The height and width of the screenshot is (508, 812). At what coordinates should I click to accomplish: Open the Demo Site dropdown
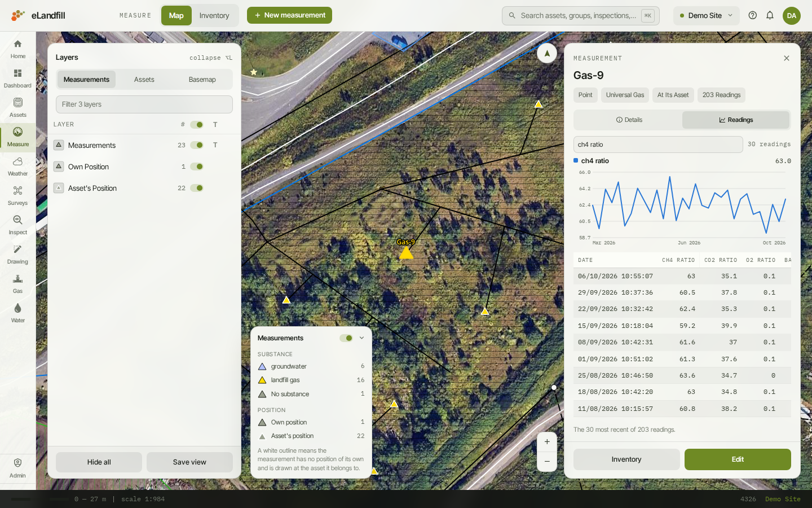coord(706,15)
